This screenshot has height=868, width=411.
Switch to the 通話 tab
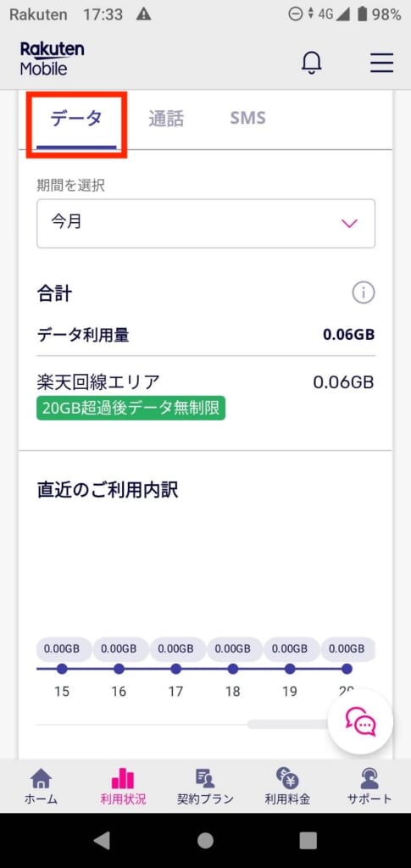click(x=166, y=119)
